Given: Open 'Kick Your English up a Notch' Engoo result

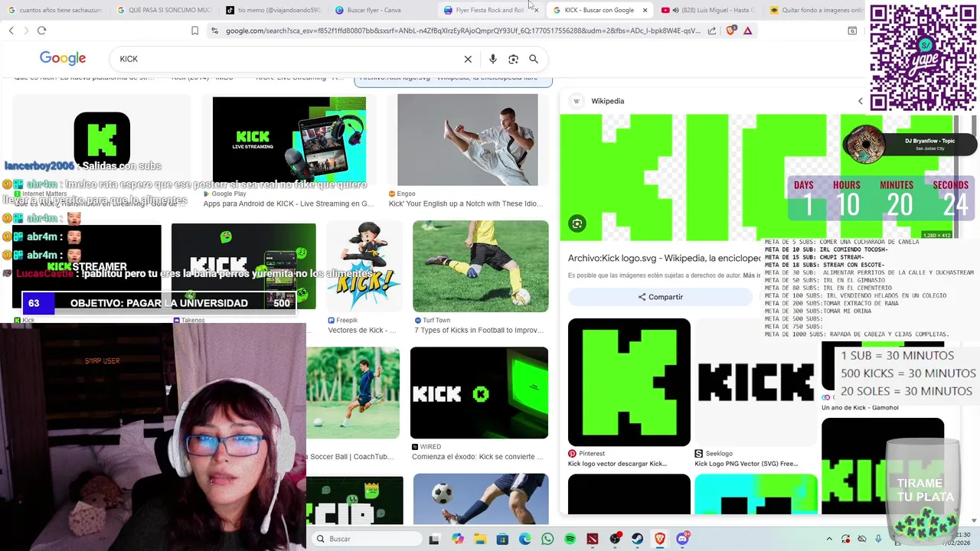Looking at the screenshot, I should click(466, 204).
